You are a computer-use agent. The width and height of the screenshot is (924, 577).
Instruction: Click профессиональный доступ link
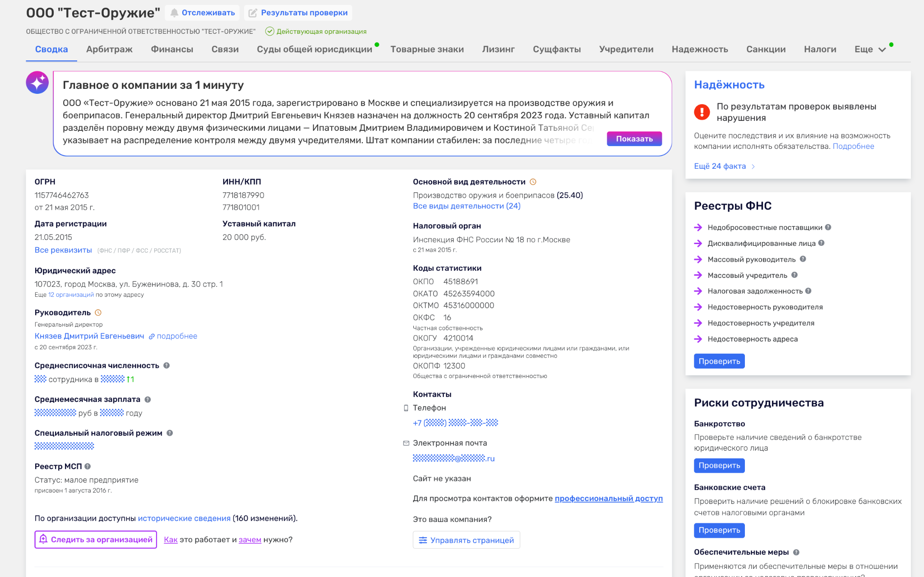coord(609,499)
